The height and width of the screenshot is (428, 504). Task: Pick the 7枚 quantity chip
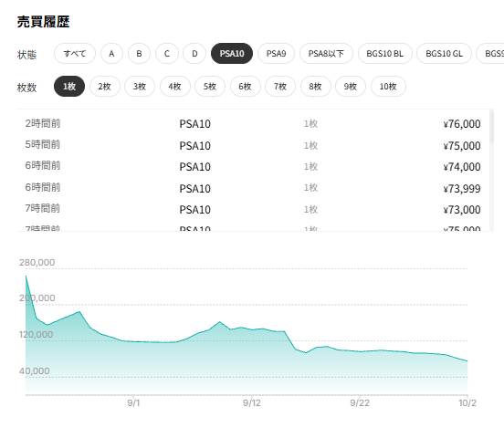(280, 87)
